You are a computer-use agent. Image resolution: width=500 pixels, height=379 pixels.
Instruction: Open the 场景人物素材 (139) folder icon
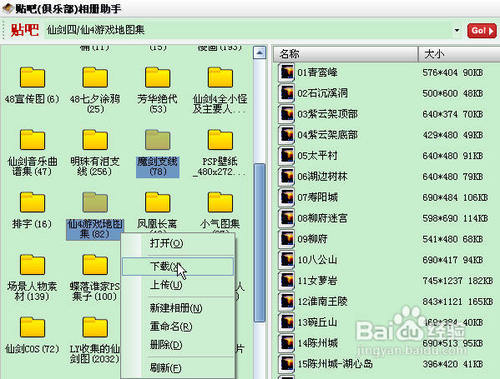point(32,265)
